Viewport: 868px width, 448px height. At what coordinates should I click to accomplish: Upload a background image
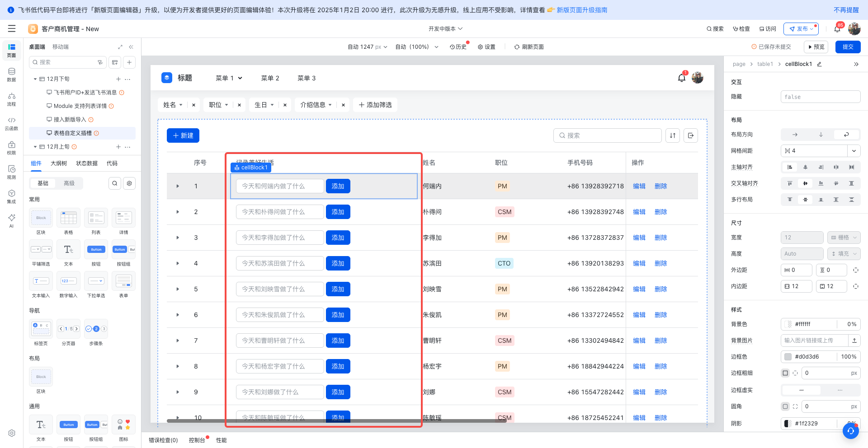pyautogui.click(x=854, y=341)
